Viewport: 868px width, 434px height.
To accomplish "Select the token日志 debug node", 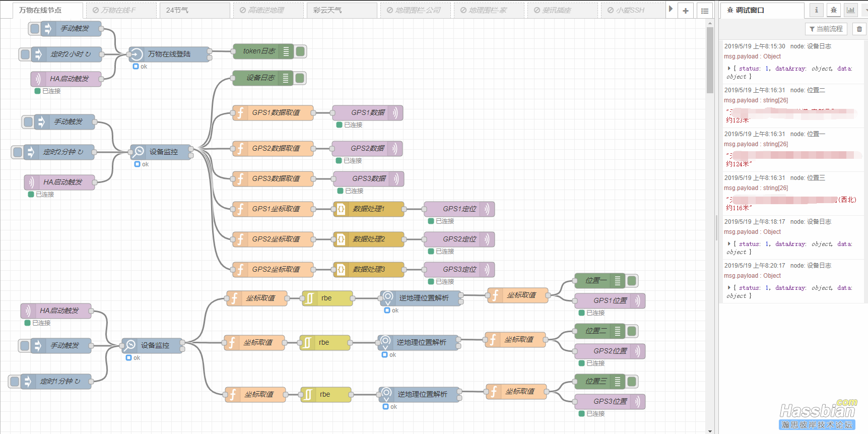I will (263, 51).
